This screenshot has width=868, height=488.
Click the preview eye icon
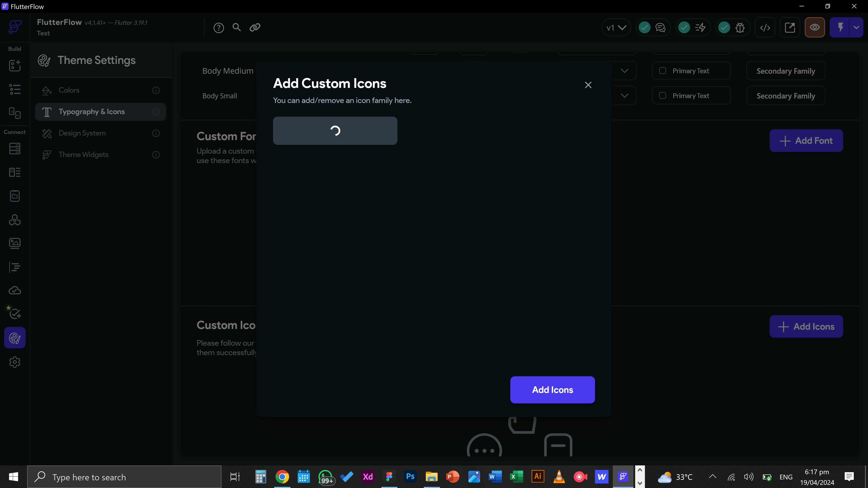(814, 27)
